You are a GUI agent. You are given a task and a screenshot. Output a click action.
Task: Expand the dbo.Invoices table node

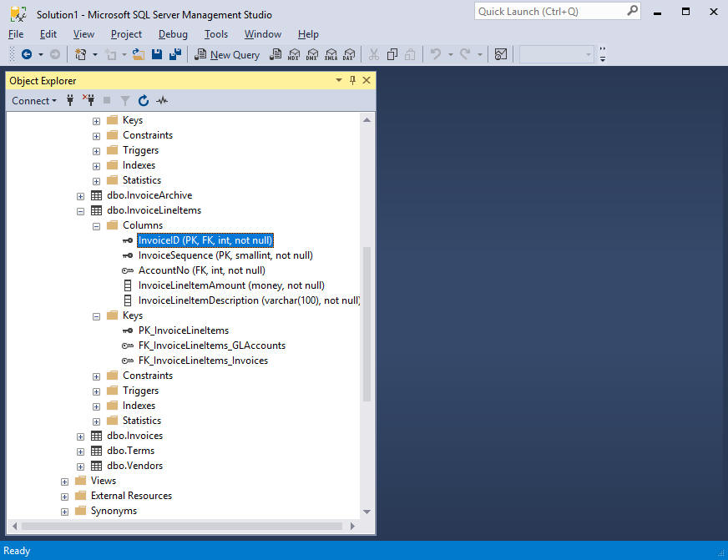[81, 436]
